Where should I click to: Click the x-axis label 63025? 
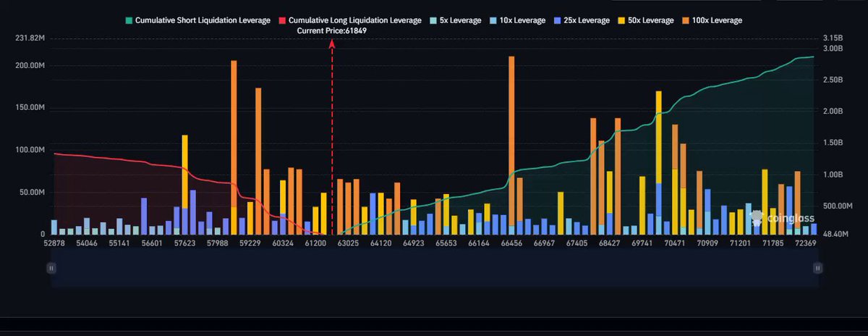[348, 244]
